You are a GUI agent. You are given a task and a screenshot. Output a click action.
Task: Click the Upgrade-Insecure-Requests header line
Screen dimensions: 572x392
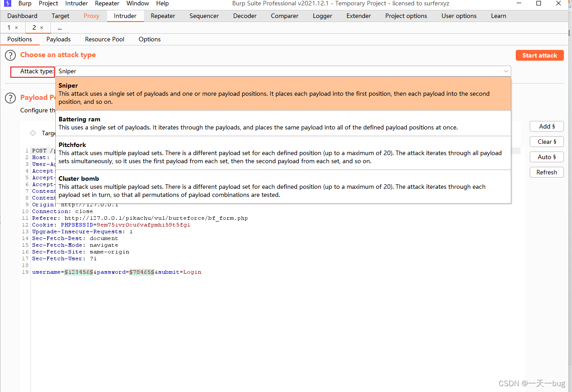pyautogui.click(x=82, y=232)
